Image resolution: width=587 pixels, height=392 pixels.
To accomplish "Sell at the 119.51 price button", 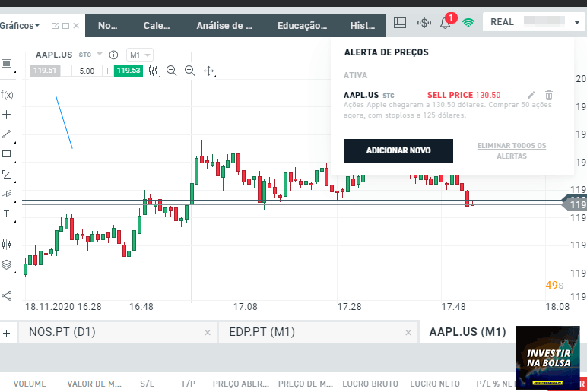I will click(45, 71).
